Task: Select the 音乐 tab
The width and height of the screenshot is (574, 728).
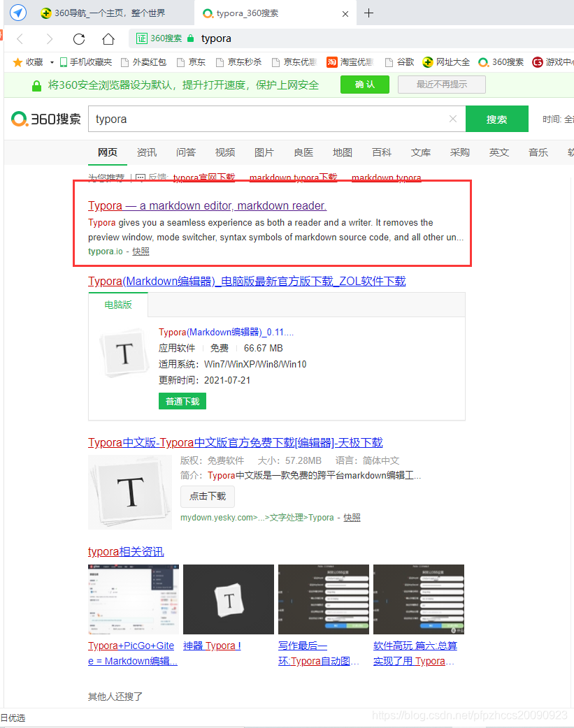Action: 538,153
